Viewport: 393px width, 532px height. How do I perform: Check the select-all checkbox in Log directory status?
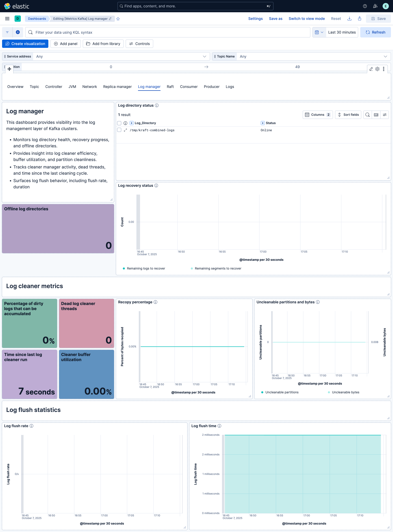119,123
